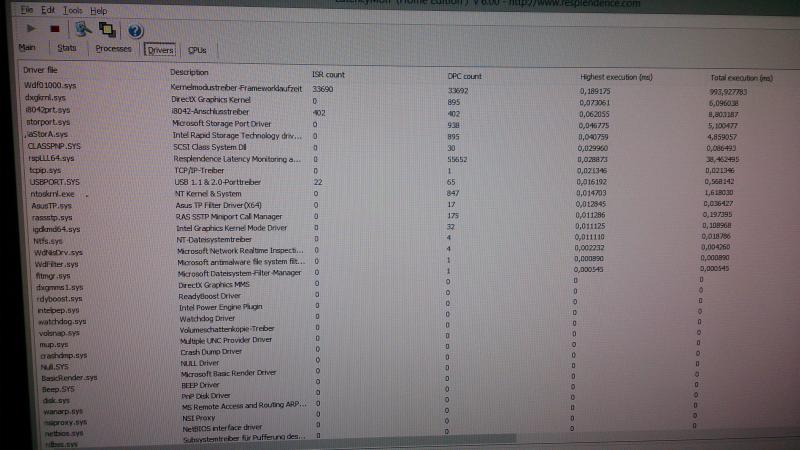Screen dimensions: 800x450
Task: Select the watchdog.sys driver row
Action: (62, 321)
